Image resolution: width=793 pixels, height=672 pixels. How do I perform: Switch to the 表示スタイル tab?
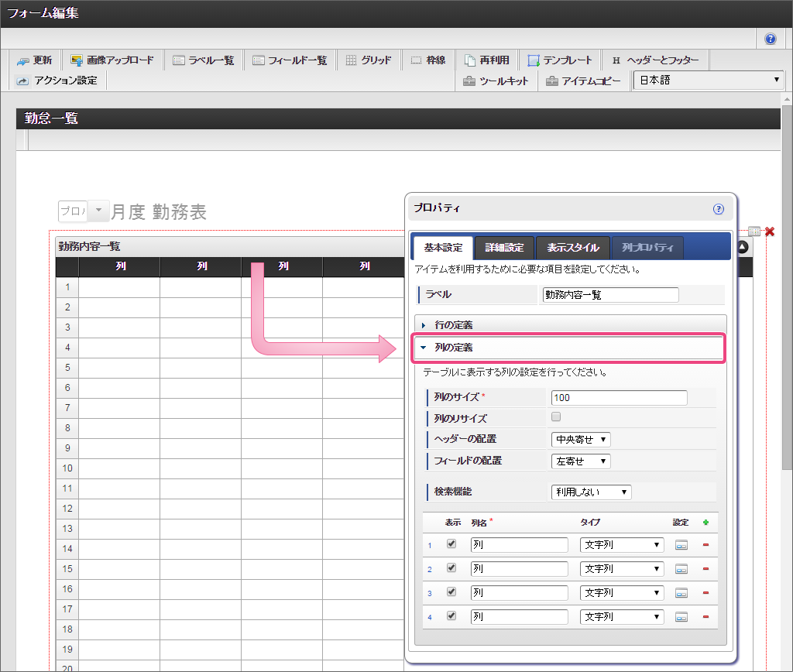(572, 248)
